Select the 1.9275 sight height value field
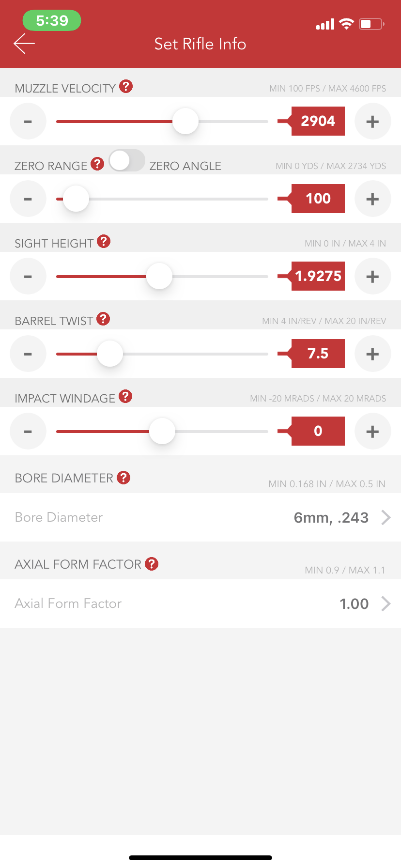Image resolution: width=401 pixels, height=868 pixels. pyautogui.click(x=318, y=276)
